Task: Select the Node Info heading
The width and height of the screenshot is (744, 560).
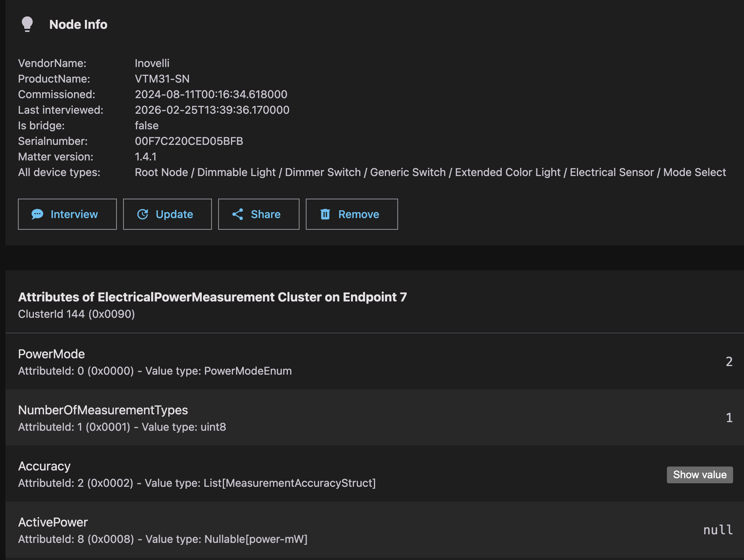Action: click(x=78, y=25)
